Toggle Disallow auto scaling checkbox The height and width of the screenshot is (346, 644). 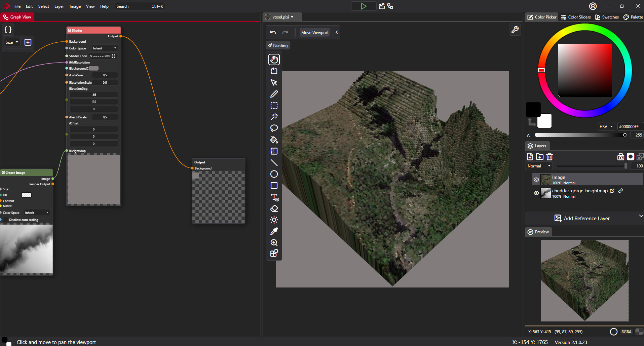click(x=5, y=220)
